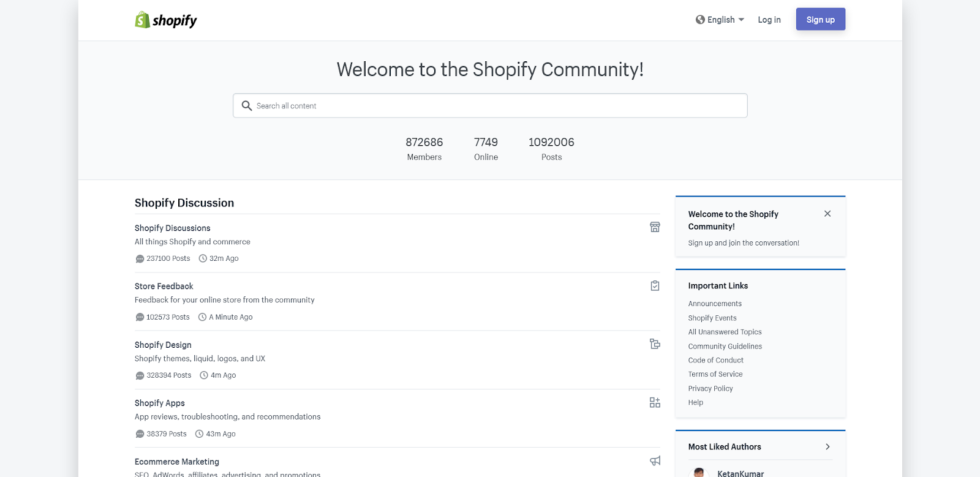Open the Announcements link
The height and width of the screenshot is (477, 980).
(715, 304)
